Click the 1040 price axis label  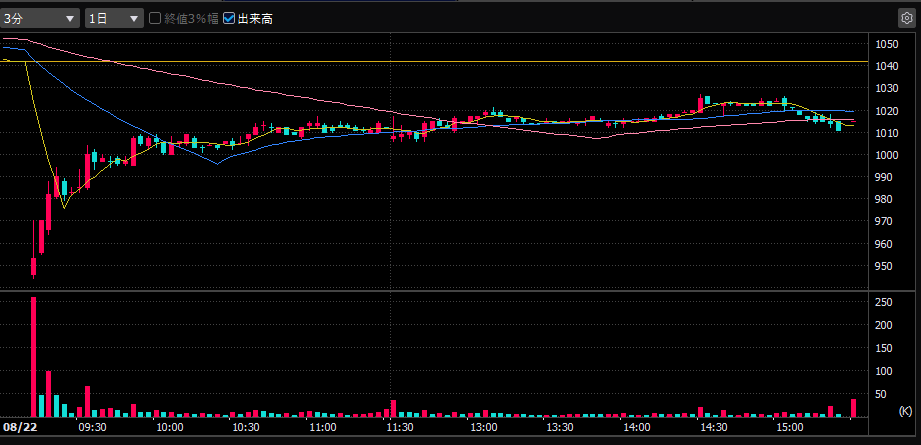pos(885,66)
